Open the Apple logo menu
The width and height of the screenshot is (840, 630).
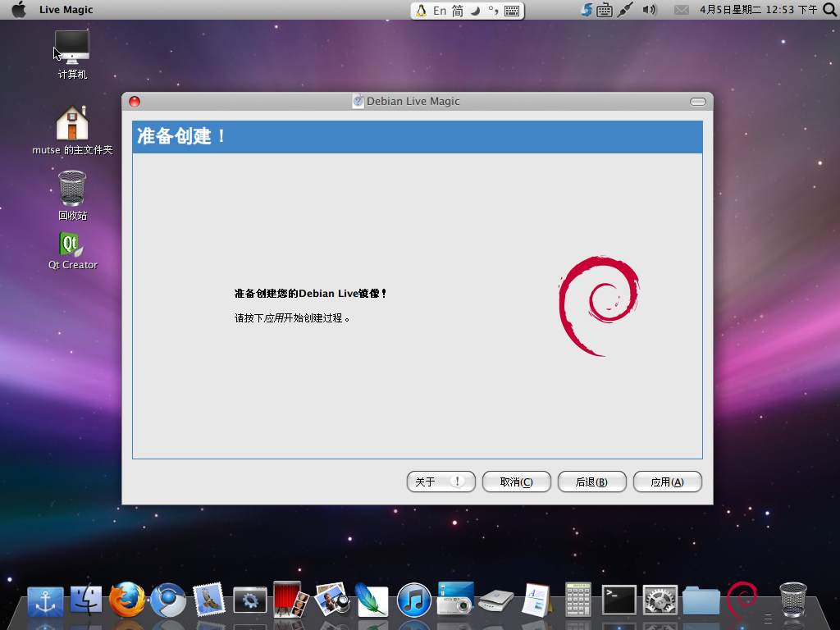(19, 10)
